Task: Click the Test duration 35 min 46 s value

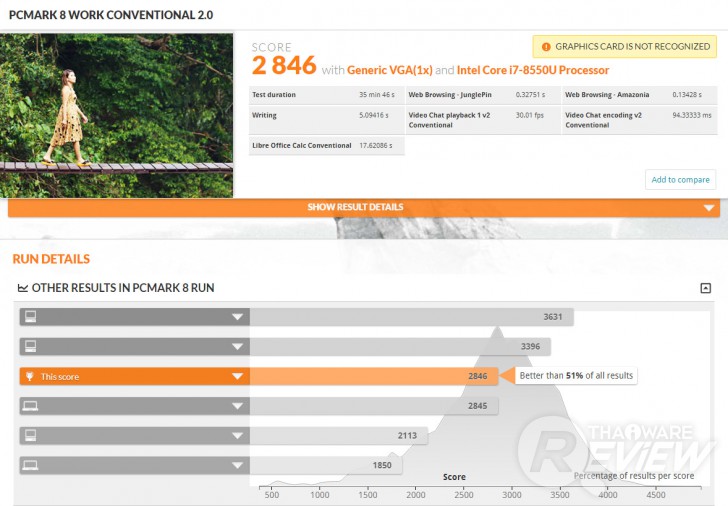Action: [x=377, y=95]
